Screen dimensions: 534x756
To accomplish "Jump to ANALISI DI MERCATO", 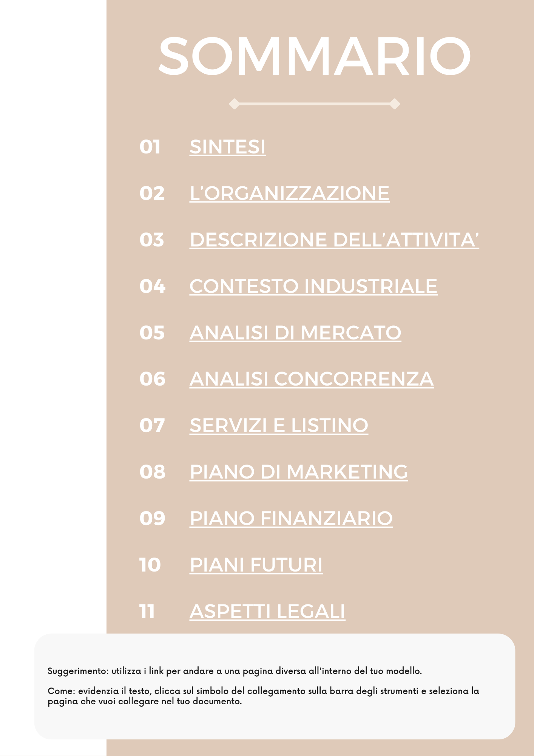I will click(x=295, y=333).
